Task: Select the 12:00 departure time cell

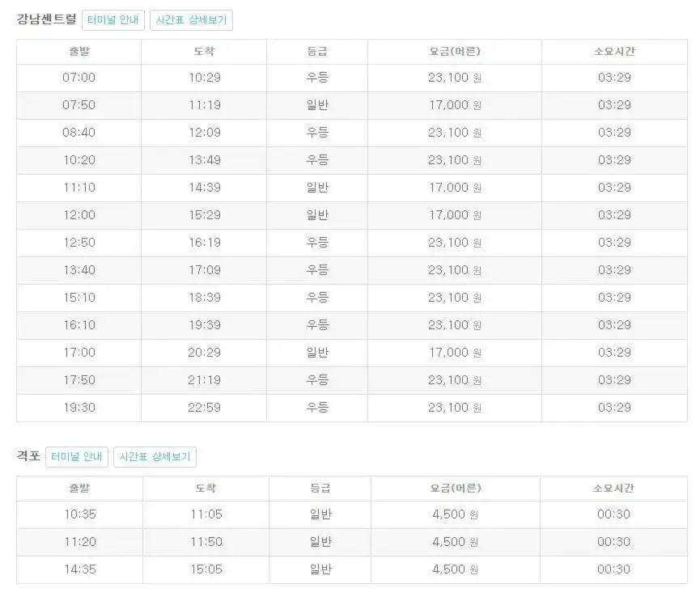Action: point(79,215)
